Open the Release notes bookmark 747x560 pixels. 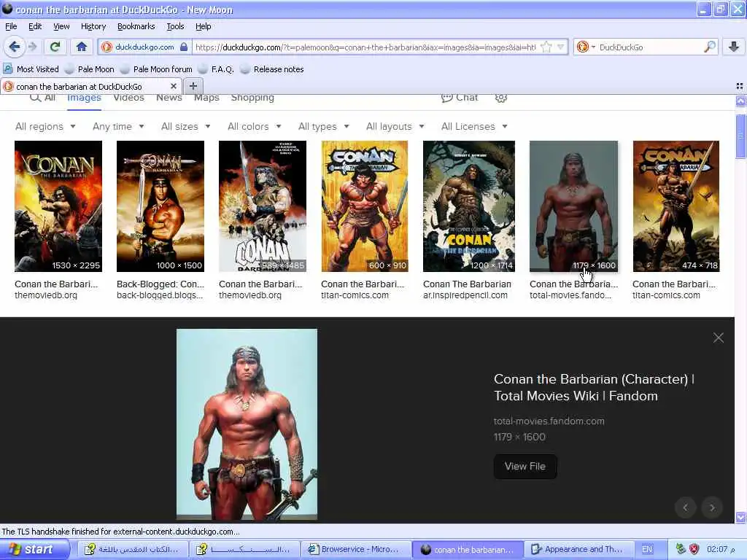coord(273,69)
